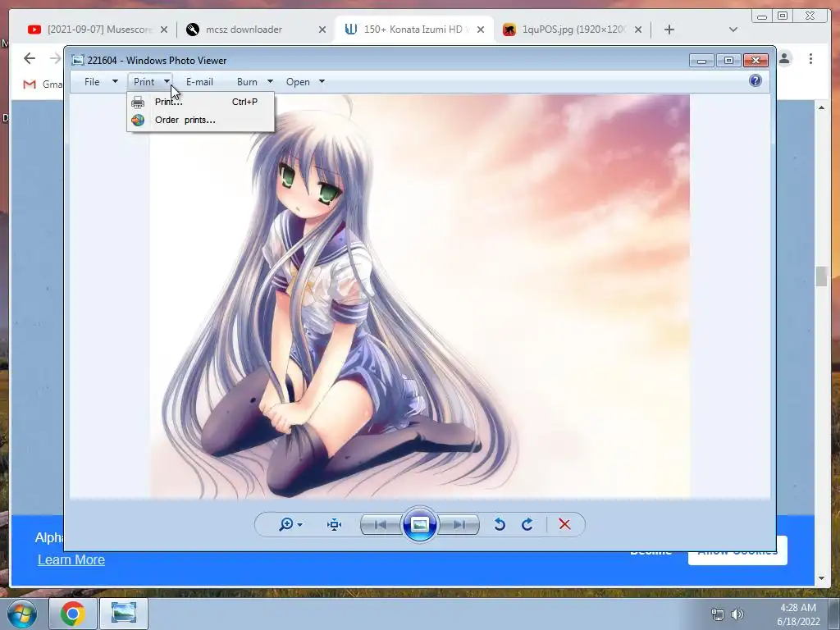Click the Photo Viewer help icon
840x630 pixels.
tap(756, 80)
